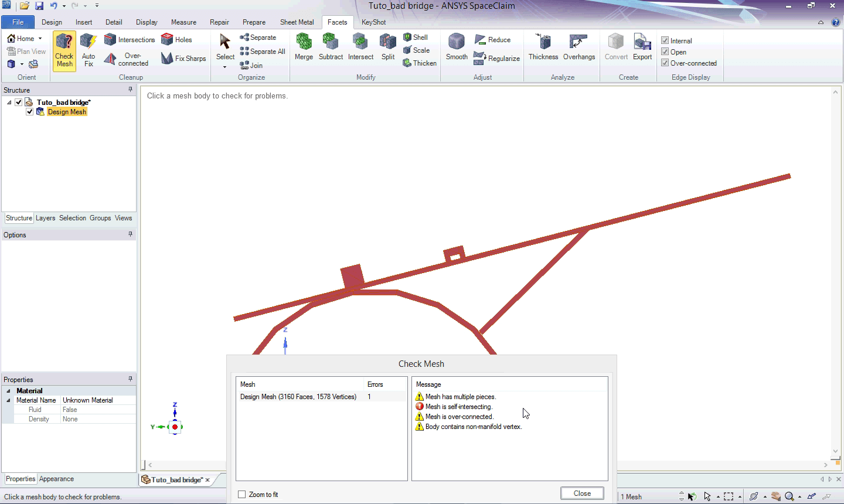Viewport: 844px width, 504px height.
Task: Collapse the Tuto_bad bridge tree node
Action: point(9,103)
